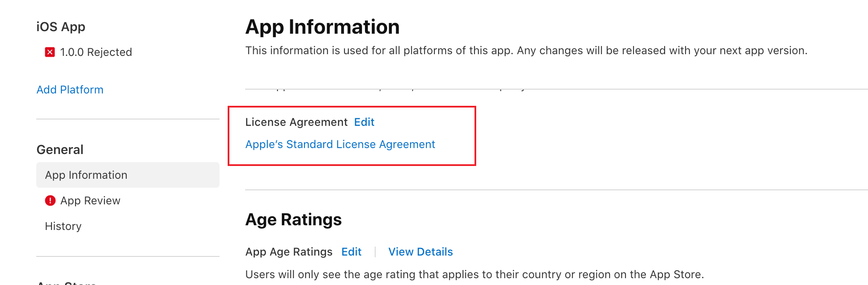Click the Age Ratings section heading
This screenshot has height=285, width=868.
pyautogui.click(x=293, y=220)
